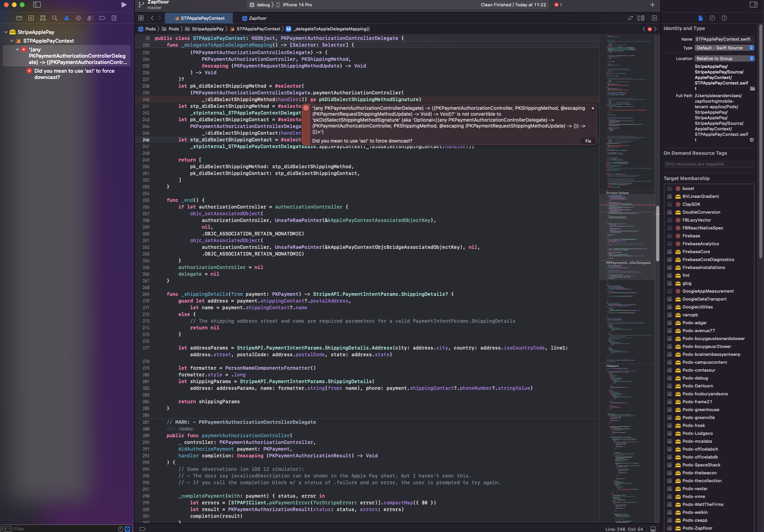Image resolution: width=764 pixels, height=532 pixels.
Task: Open the Report navigator
Action: pyautogui.click(x=114, y=18)
